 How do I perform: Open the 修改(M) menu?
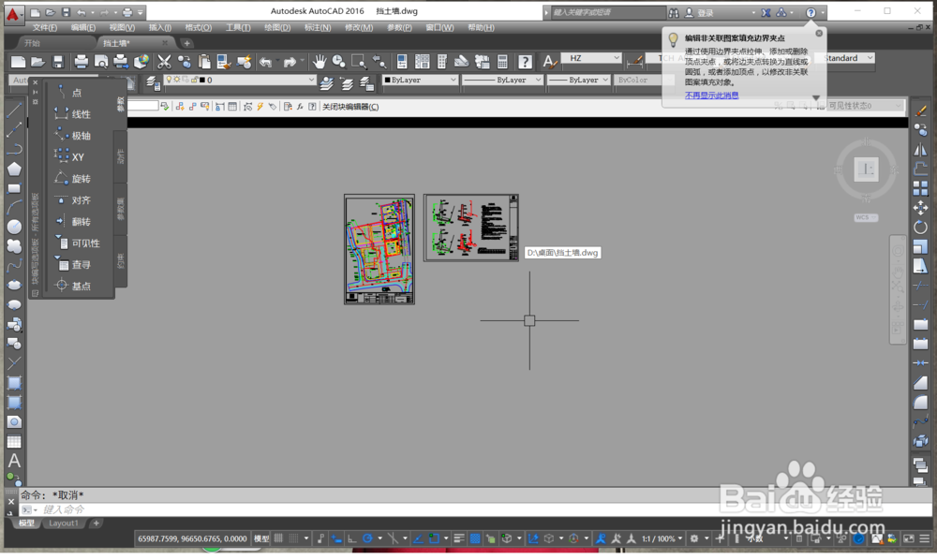pyautogui.click(x=359, y=27)
